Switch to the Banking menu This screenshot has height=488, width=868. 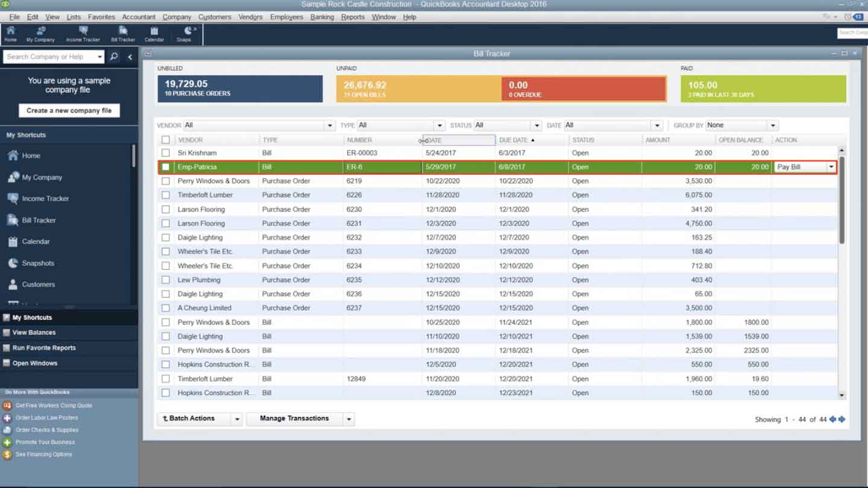[322, 17]
